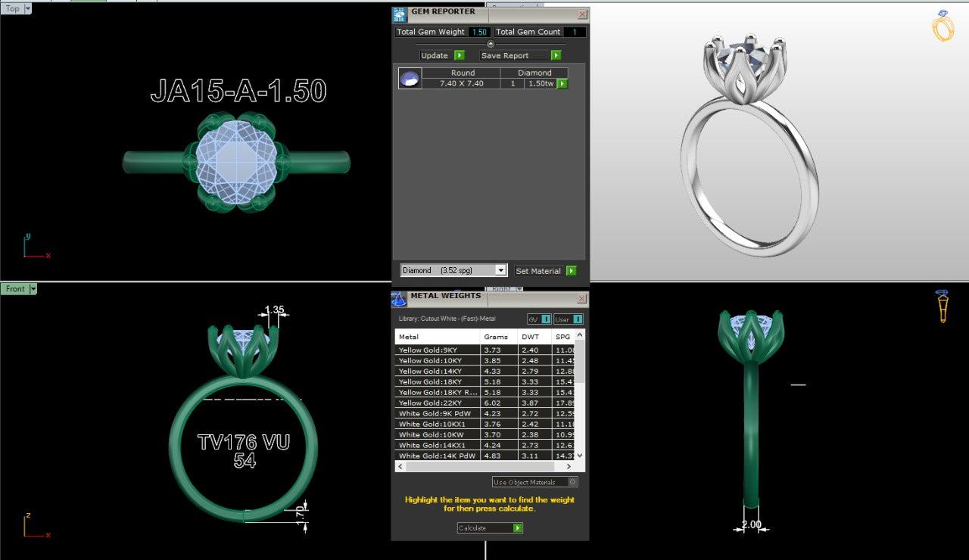Select the Yellow Gold:18KY R... row
The image size is (969, 560).
[x=484, y=393]
